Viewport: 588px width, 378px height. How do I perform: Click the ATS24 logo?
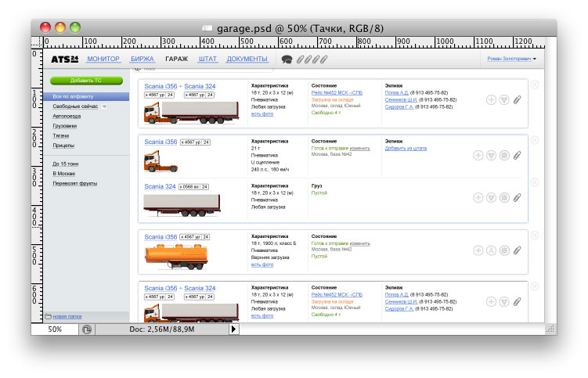[65, 59]
